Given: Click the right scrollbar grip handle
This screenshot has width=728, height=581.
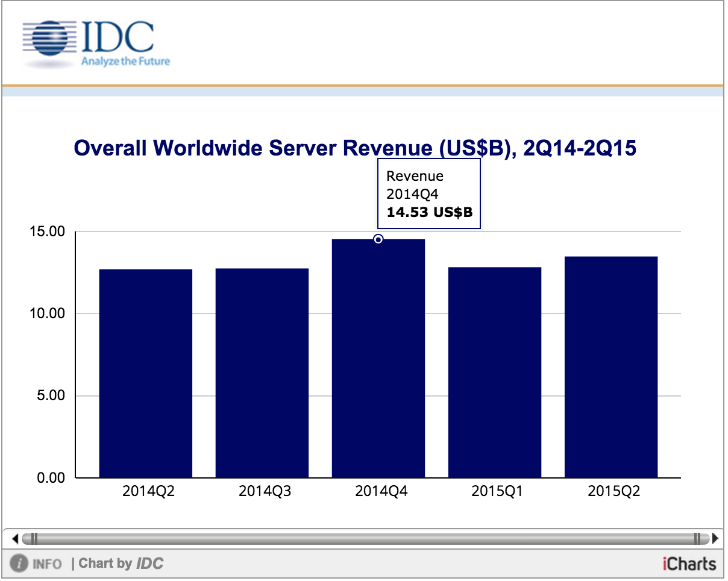Looking at the screenshot, I should coord(698,538).
